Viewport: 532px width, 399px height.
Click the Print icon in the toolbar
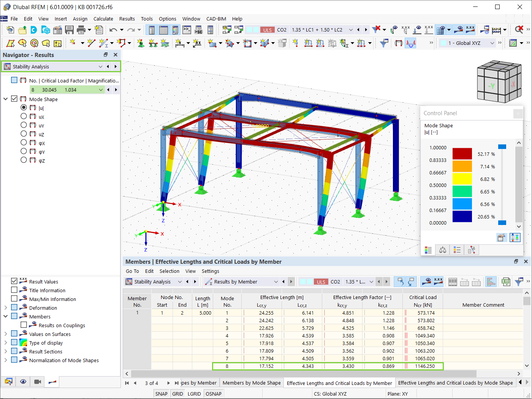[81, 30]
